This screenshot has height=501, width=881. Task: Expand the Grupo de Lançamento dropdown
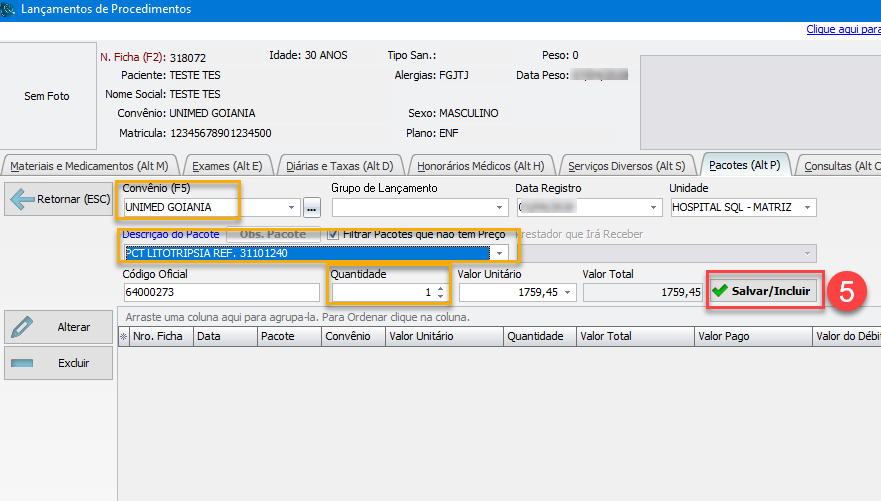click(x=493, y=208)
